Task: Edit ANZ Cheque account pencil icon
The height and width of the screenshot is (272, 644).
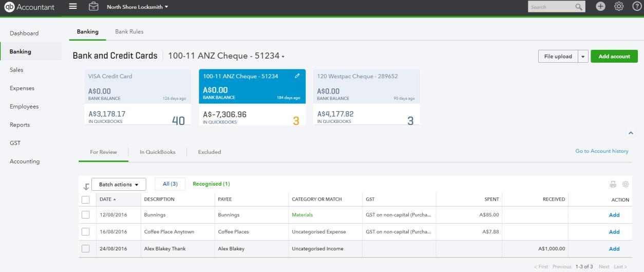Action: tap(297, 76)
